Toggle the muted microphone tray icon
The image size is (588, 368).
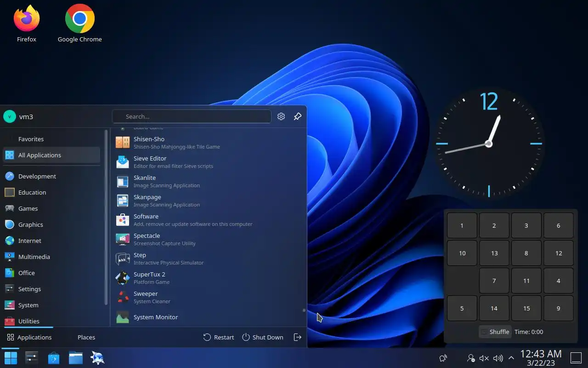click(x=484, y=358)
